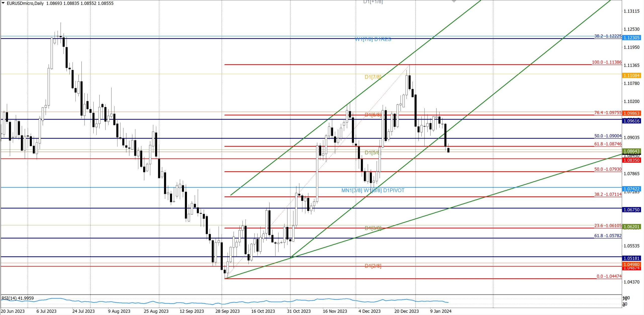Click the 100.0 -1.11386 Fibonacci label
Image resolution: width=644 pixels, height=315 pixels.
point(607,62)
